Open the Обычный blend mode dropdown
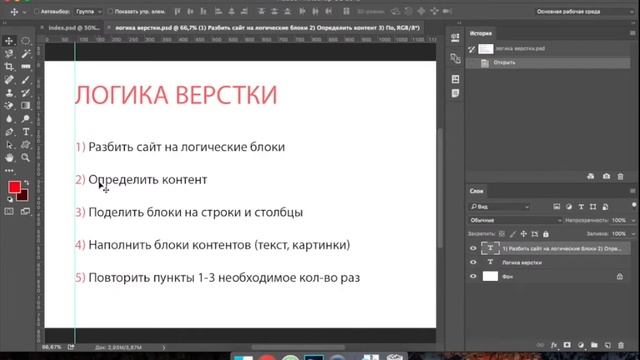 coord(515,220)
